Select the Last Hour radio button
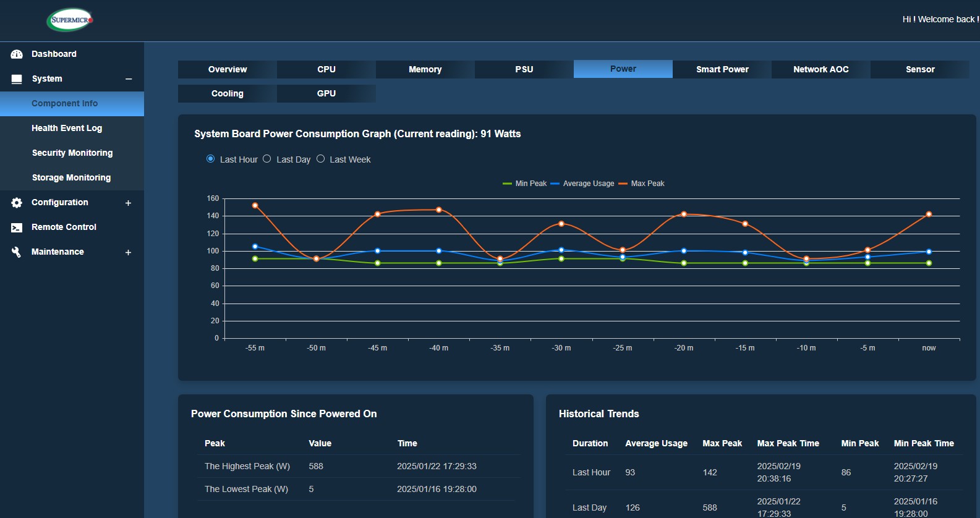This screenshot has width=980, height=518. click(210, 159)
